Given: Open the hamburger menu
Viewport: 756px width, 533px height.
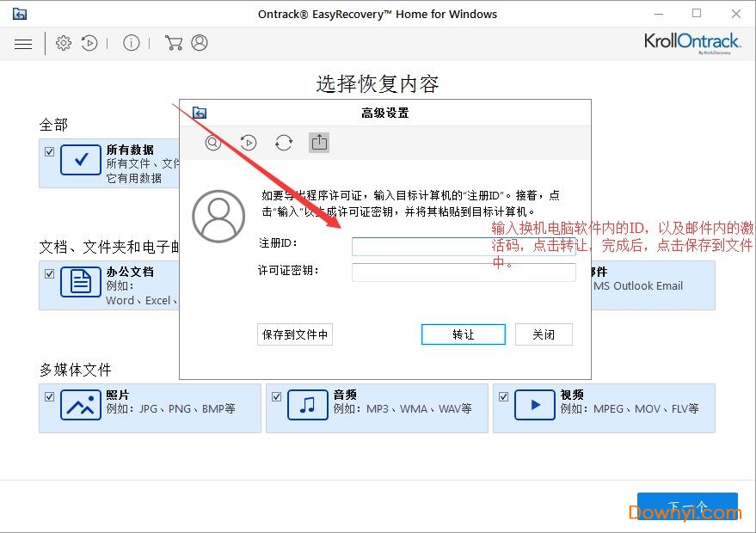Looking at the screenshot, I should (23, 43).
